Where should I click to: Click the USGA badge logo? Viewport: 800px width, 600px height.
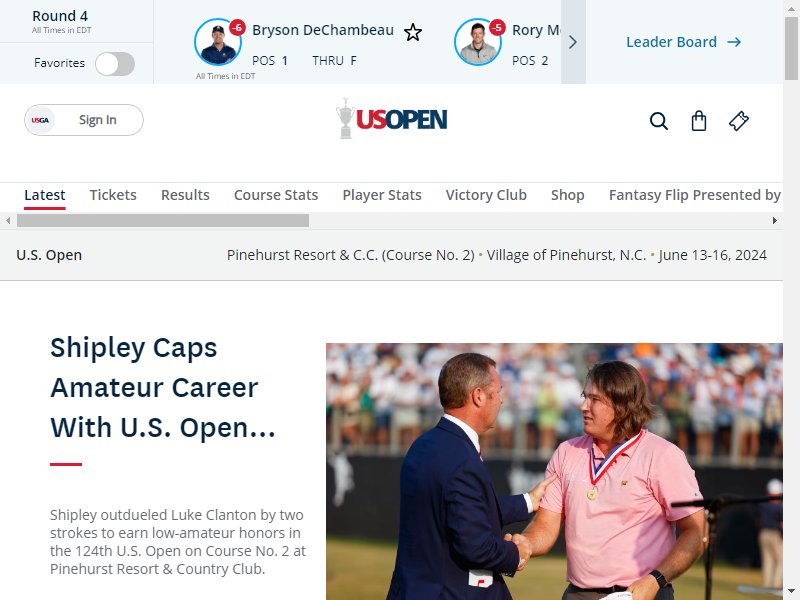tap(40, 120)
